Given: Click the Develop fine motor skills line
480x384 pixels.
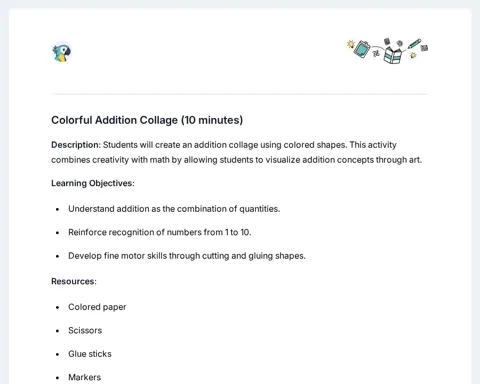Looking at the screenshot, I should click(187, 256).
